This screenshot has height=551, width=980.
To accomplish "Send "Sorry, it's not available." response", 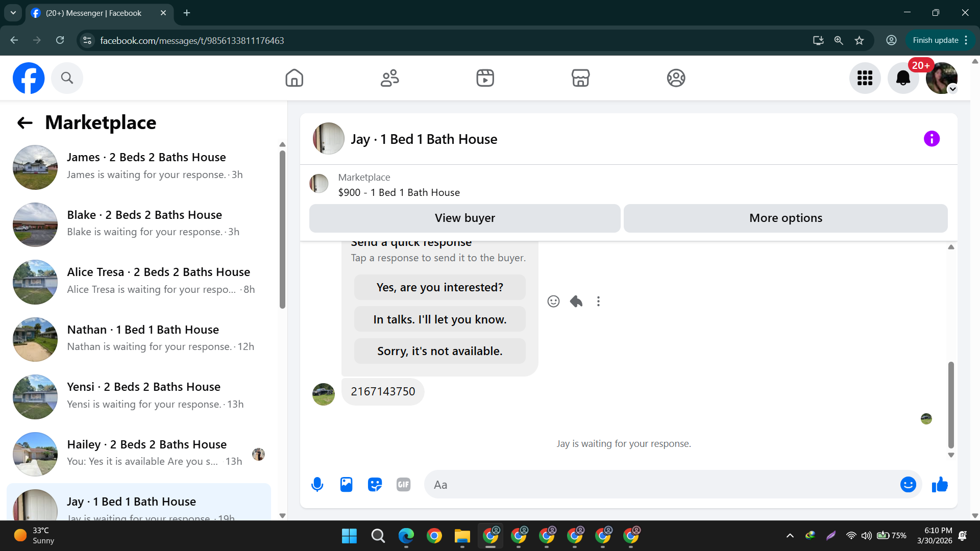I will (439, 351).
